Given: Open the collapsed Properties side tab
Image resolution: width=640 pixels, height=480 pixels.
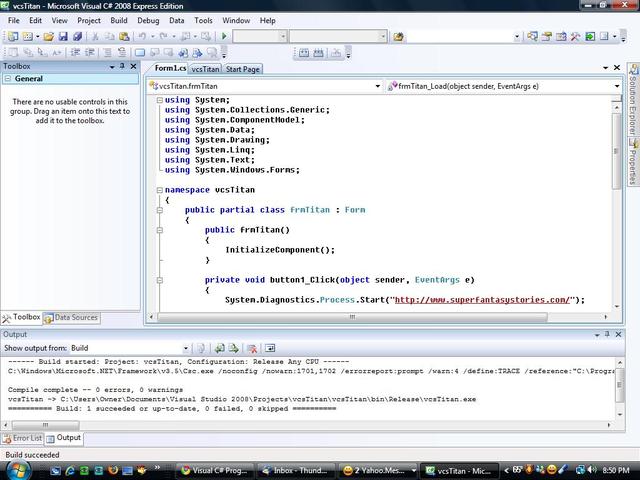Looking at the screenshot, I should (x=633, y=162).
